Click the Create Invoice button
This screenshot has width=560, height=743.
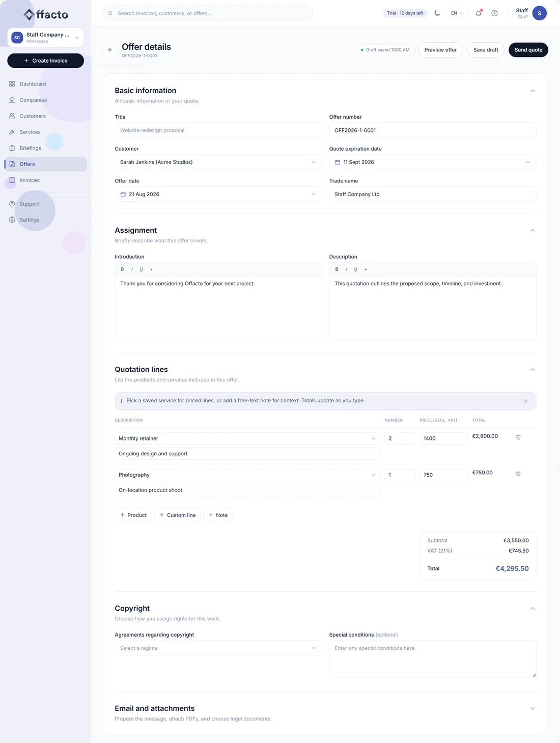45,61
